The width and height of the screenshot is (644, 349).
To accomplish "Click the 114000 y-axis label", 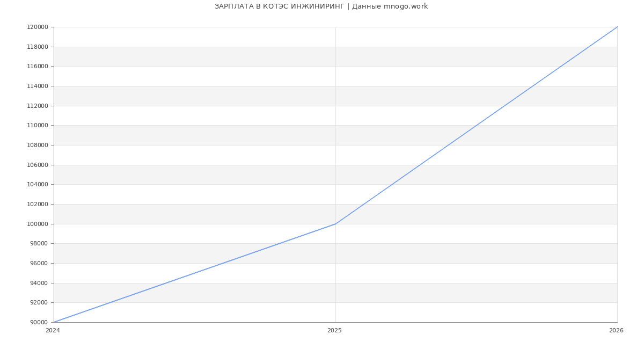I will 38,86.
